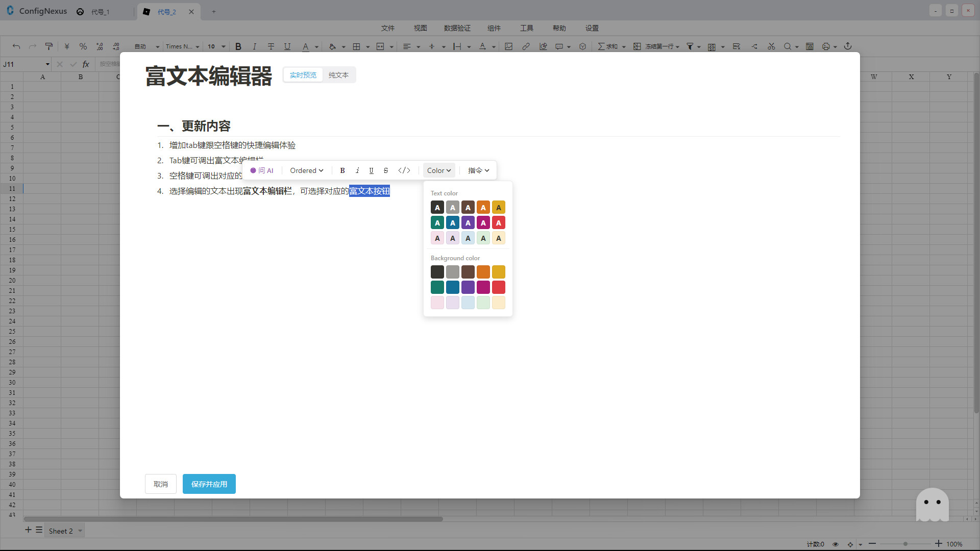Toggle bold formatting in the editor toolbar
The width and height of the screenshot is (980, 551).
pos(342,170)
